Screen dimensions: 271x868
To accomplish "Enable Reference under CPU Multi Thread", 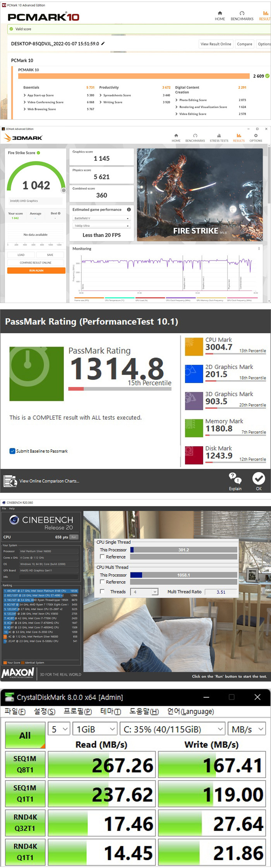I will 102,582.
